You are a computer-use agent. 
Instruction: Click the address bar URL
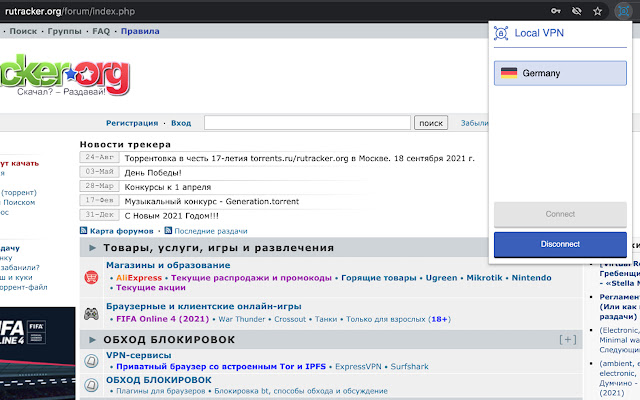pyautogui.click(x=70, y=11)
